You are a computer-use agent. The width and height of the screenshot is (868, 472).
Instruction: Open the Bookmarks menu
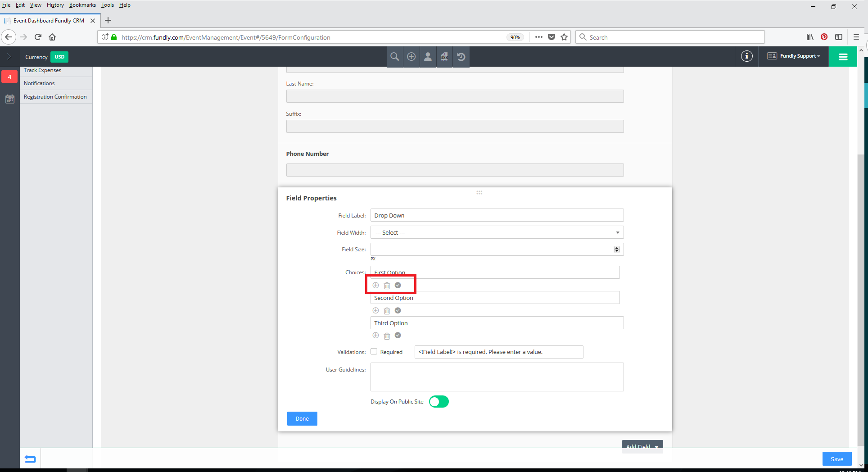[x=82, y=5]
